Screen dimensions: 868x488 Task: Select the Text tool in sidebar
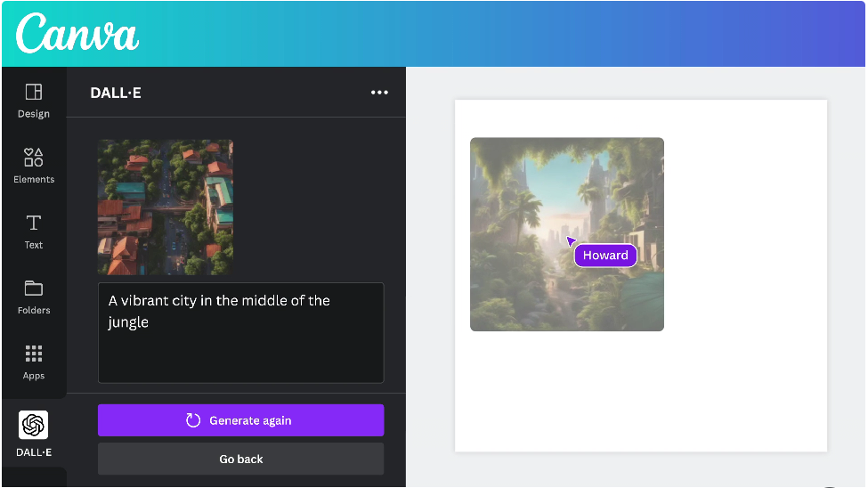click(34, 231)
